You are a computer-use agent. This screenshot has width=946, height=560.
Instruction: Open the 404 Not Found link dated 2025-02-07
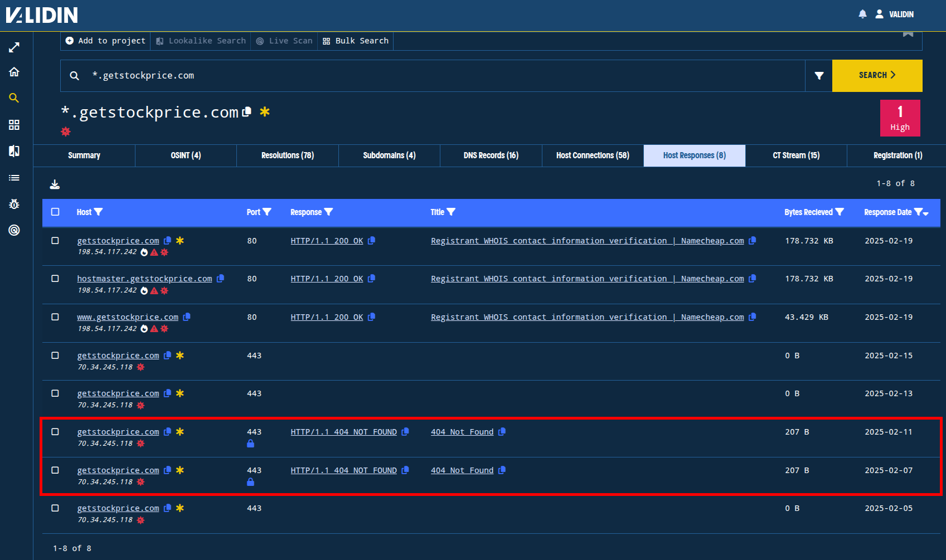point(462,470)
